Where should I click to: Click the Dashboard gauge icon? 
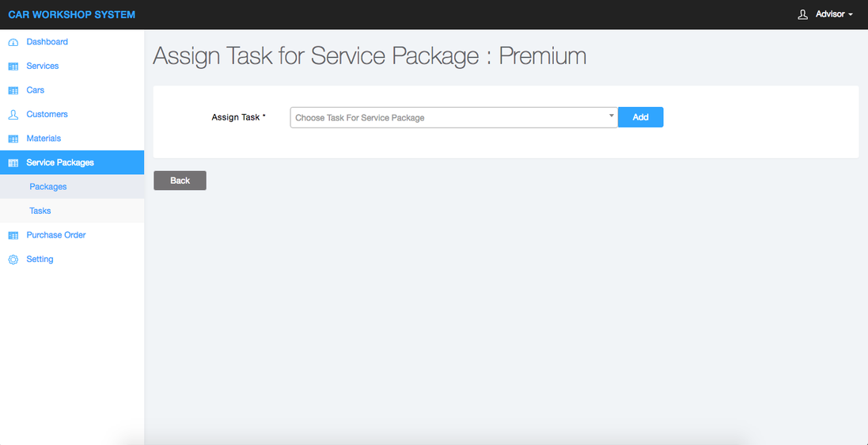click(x=13, y=42)
